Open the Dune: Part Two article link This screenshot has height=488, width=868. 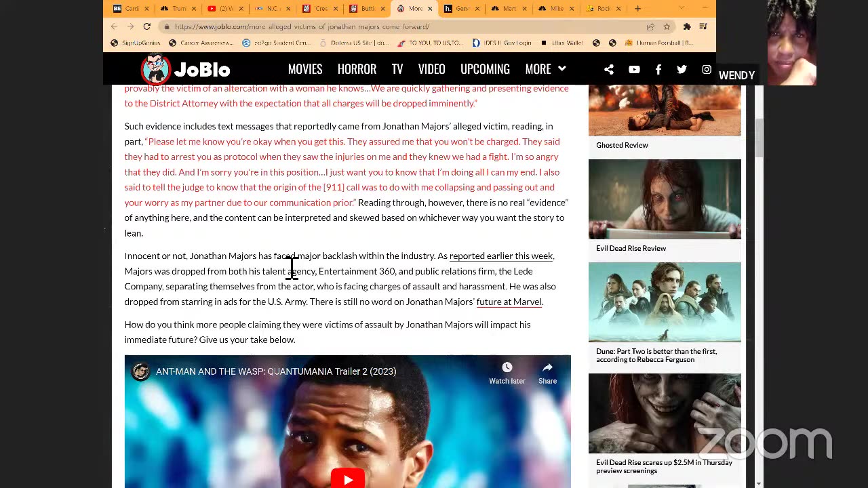(656, 355)
